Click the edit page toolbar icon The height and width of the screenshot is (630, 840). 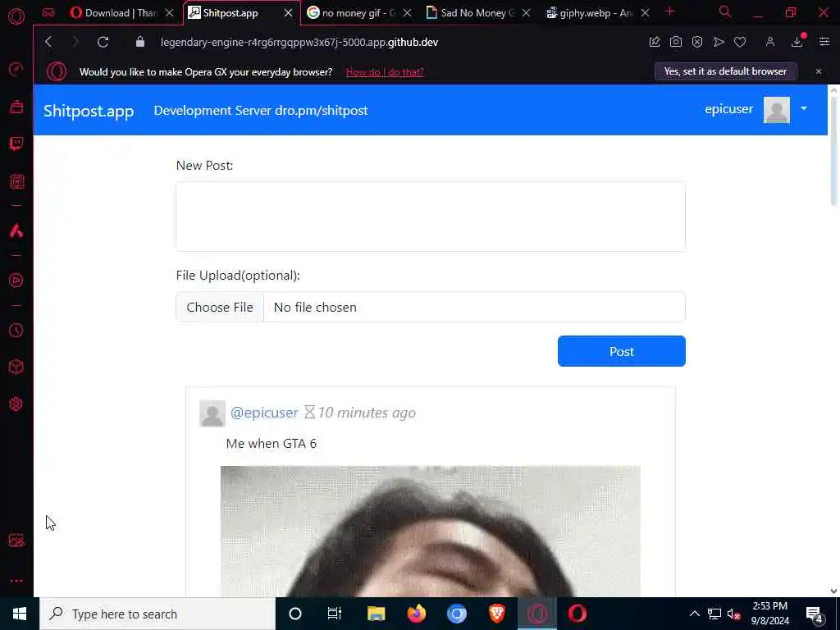point(654,42)
